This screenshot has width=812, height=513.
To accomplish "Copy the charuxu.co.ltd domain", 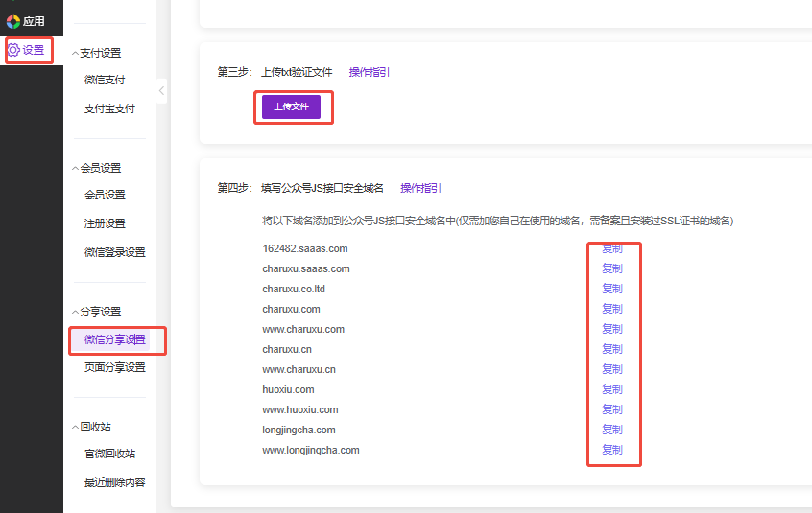I will tap(611, 289).
